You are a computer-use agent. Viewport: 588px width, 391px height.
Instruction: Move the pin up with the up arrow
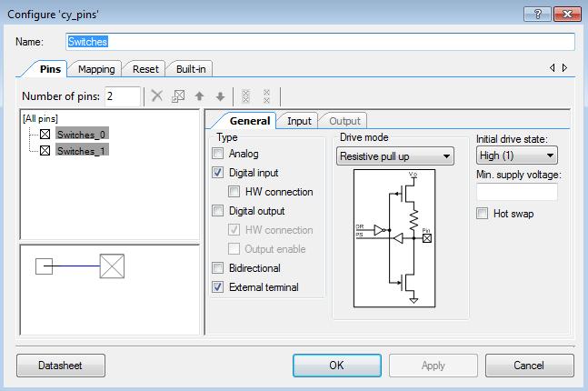point(199,96)
